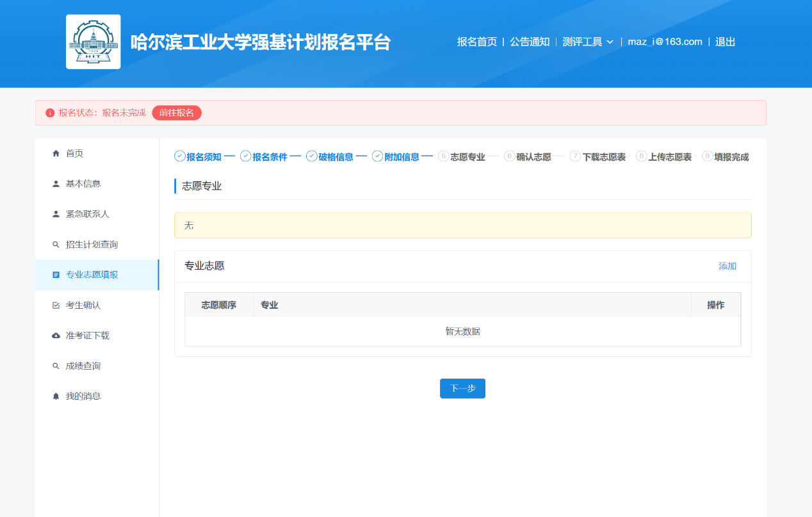812x517 pixels.
Task: Select the 附加信息 step in progress bar
Action: (x=395, y=157)
